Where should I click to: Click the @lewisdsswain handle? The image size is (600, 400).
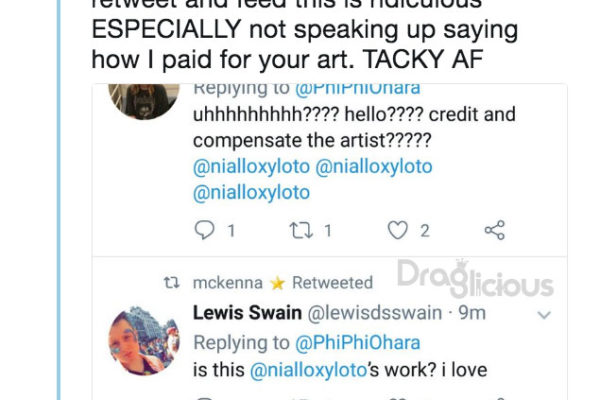375,313
